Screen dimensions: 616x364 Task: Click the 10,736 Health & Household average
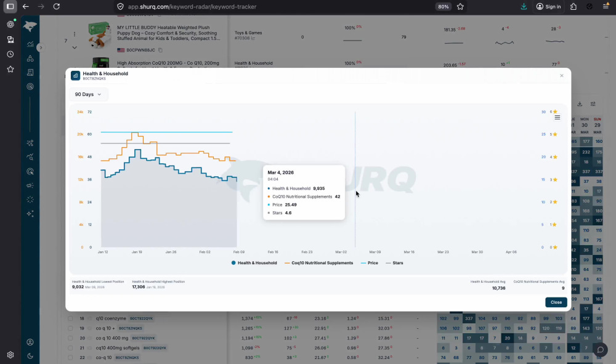coord(498,288)
